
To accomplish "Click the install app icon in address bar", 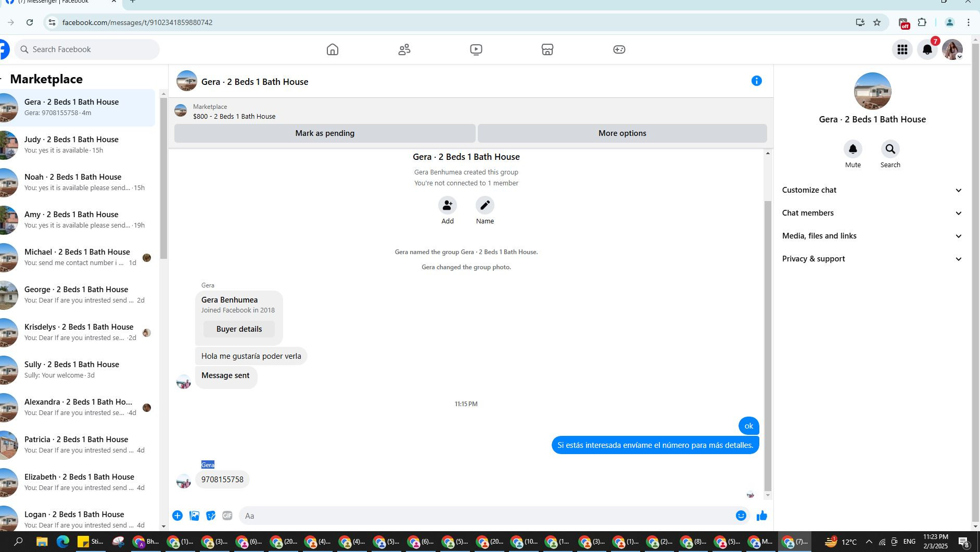I will pyautogui.click(x=860, y=22).
